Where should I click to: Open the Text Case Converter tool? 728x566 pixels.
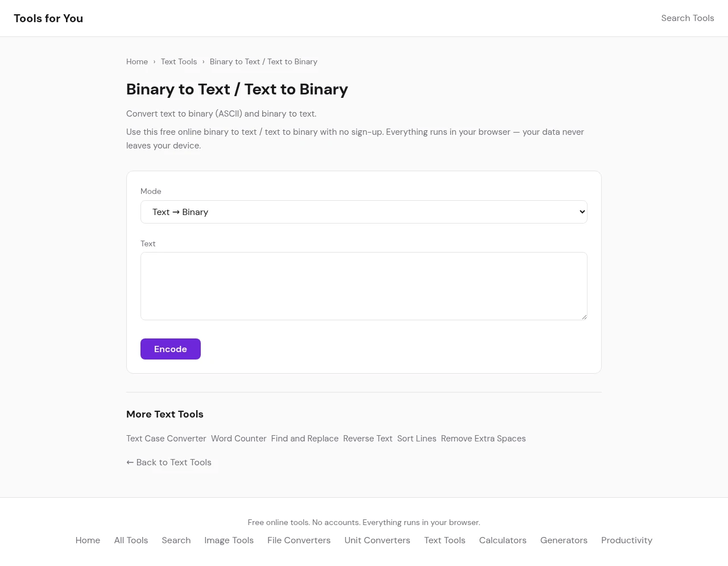tap(166, 439)
